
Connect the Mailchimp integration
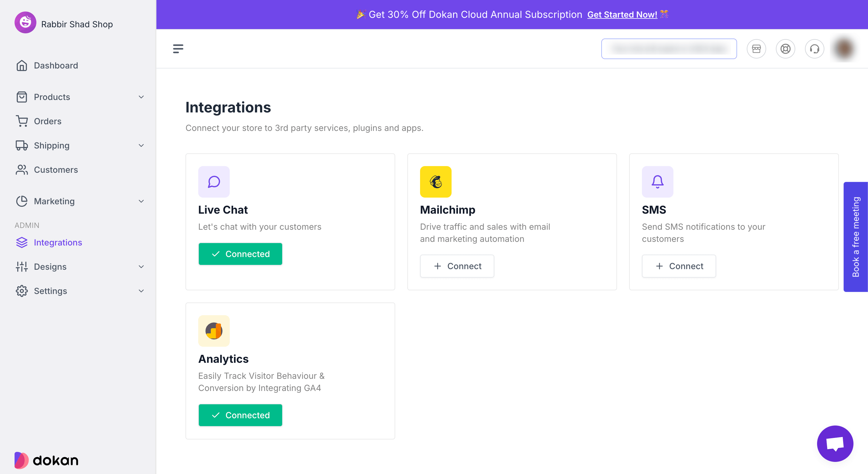[457, 266]
